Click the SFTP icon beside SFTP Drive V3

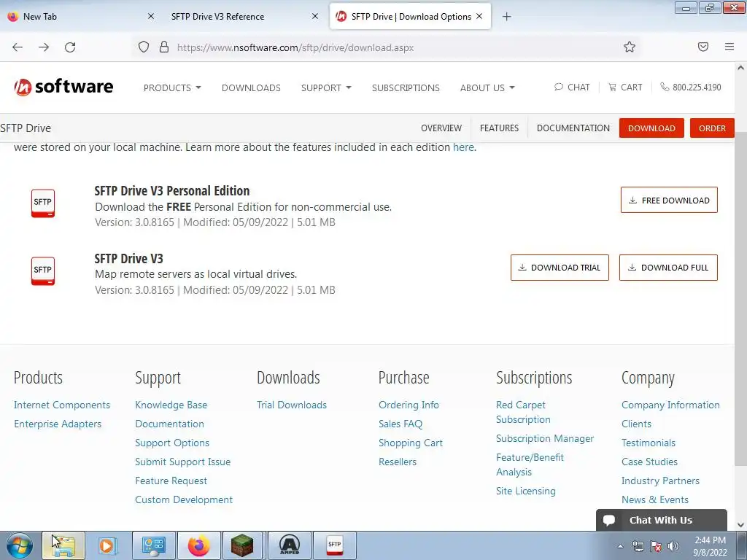click(43, 271)
